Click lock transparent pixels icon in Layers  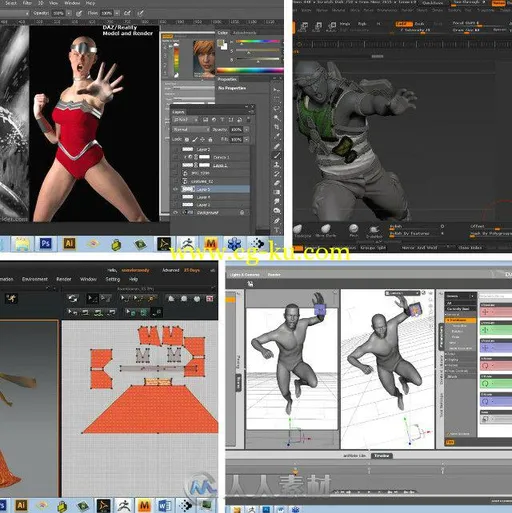(187, 139)
